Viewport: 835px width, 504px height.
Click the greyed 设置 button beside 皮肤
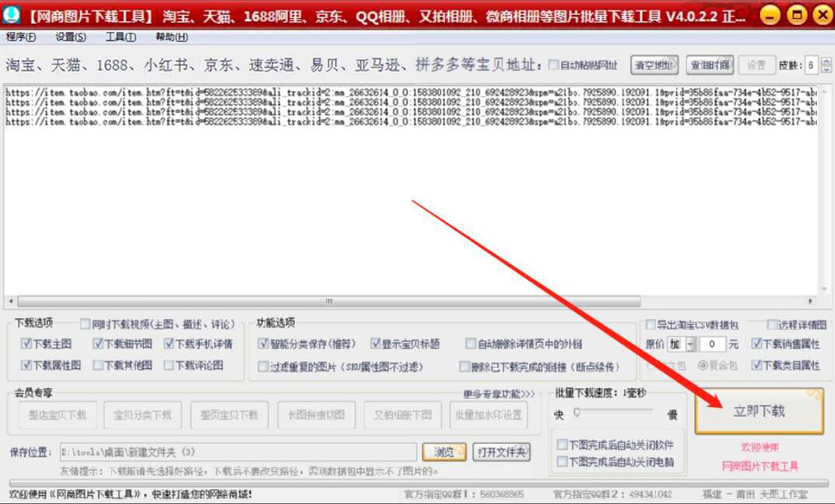[756, 65]
